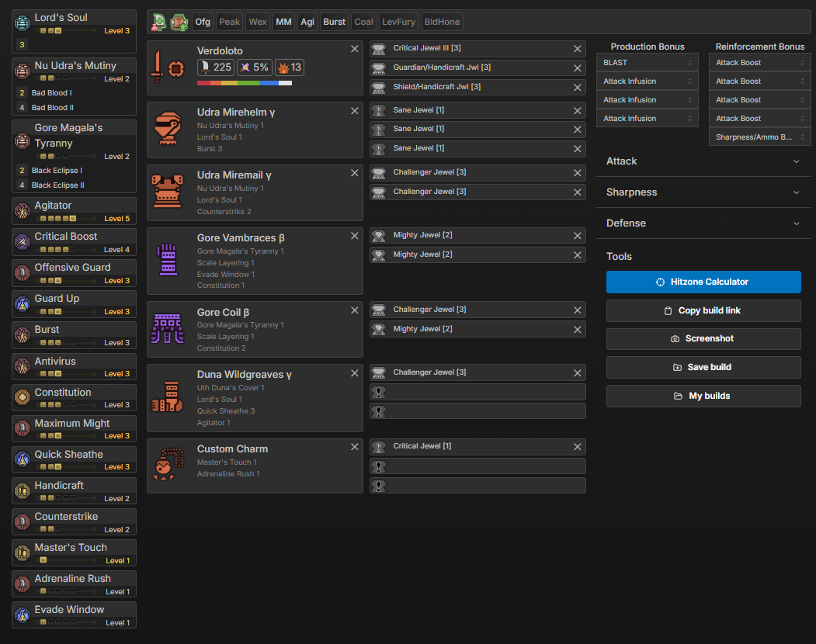Click the Duna Wildgreaves γ leg icon
The width and height of the screenshot is (816, 644).
[x=167, y=397]
